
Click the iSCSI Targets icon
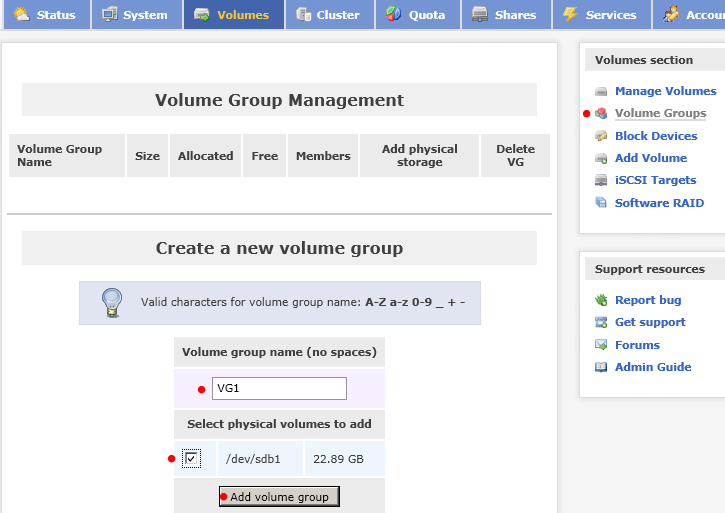(x=601, y=180)
